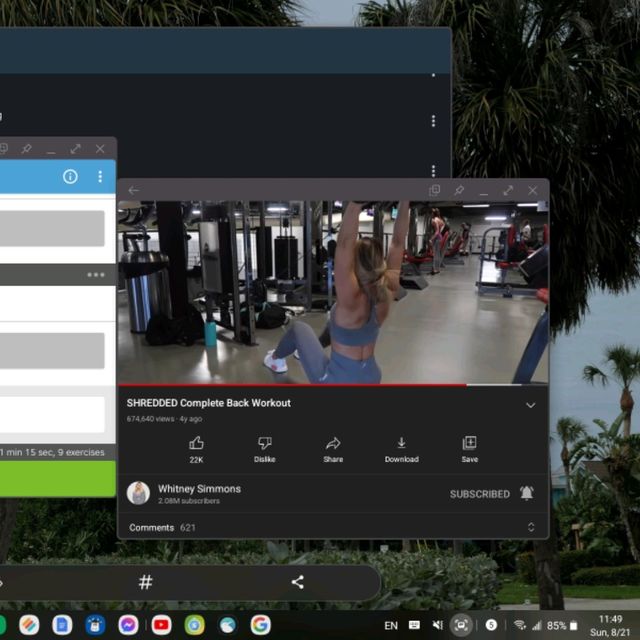The width and height of the screenshot is (640, 640).
Task: Download the workout video
Action: (x=401, y=443)
